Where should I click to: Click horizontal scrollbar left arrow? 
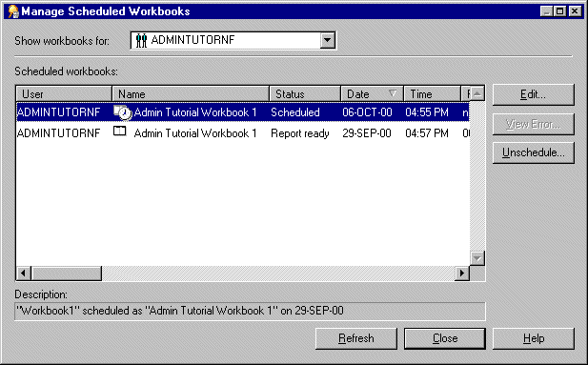(x=24, y=274)
